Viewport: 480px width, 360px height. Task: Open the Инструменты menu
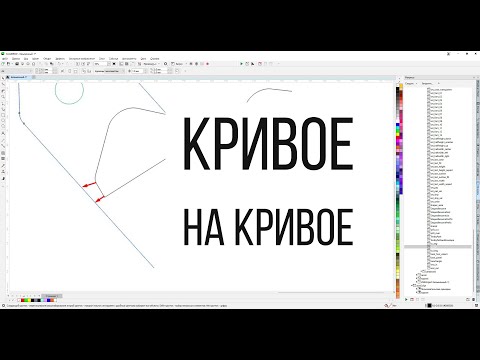pos(129,59)
